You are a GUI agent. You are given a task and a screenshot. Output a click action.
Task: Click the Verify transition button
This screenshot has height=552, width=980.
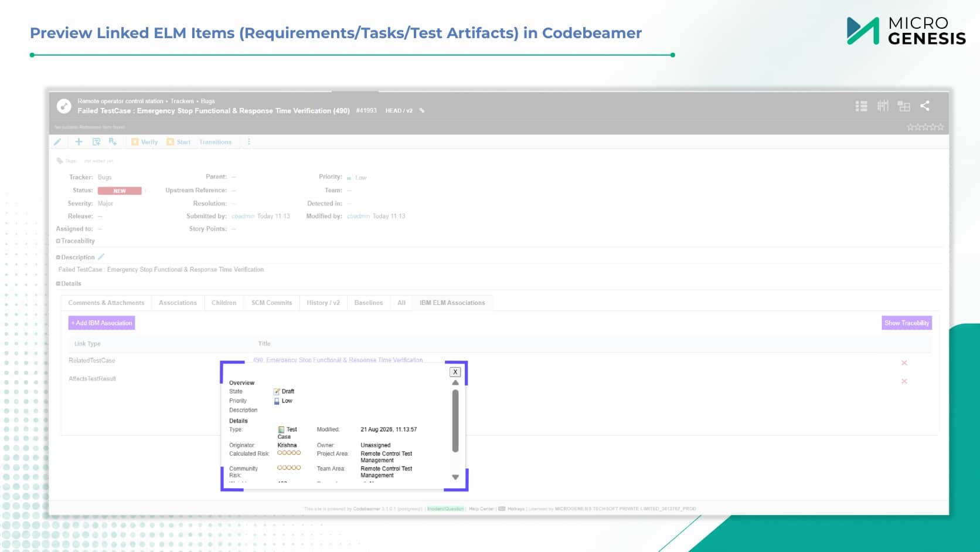pyautogui.click(x=145, y=142)
